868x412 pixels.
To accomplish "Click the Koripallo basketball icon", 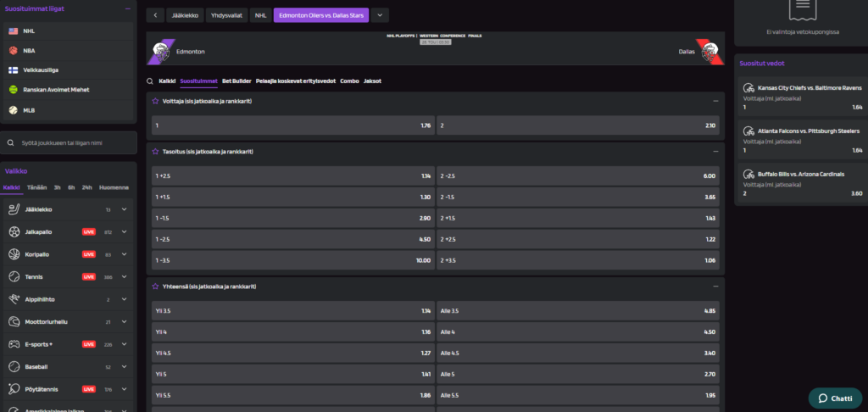I will click(14, 254).
